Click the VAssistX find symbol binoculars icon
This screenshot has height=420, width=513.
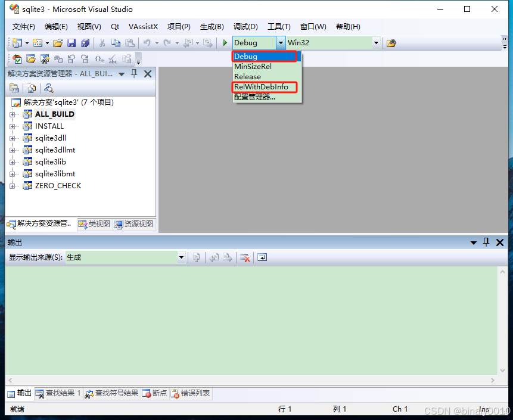[45, 59]
